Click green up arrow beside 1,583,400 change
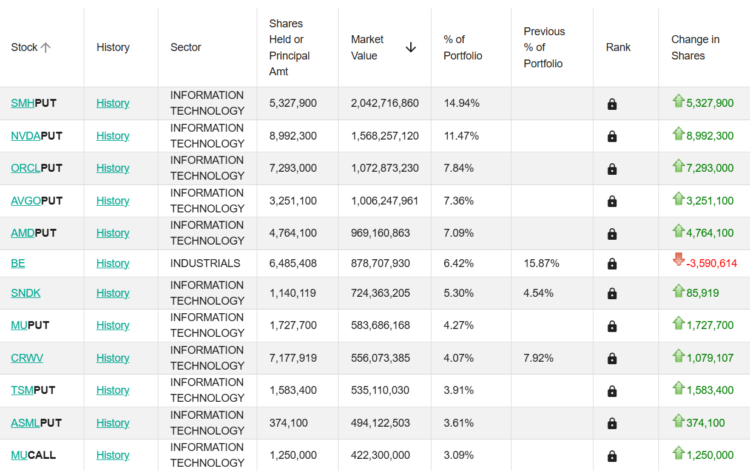Viewport: 750px width, 471px height. click(678, 387)
